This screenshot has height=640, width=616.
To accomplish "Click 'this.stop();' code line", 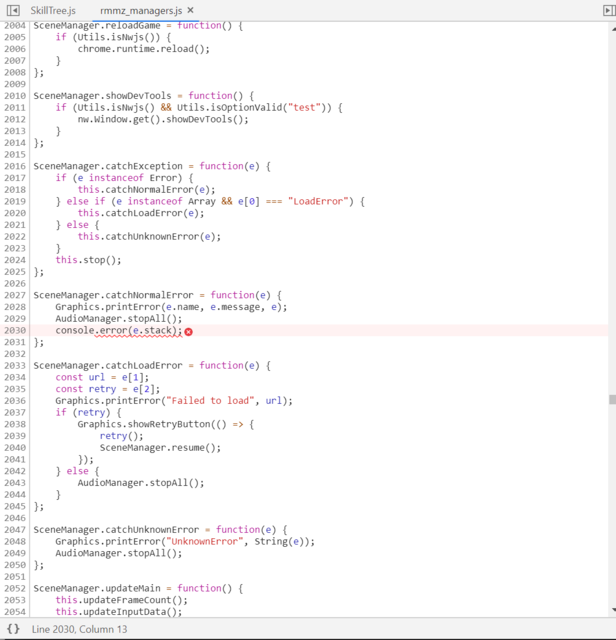I will (x=89, y=260).
